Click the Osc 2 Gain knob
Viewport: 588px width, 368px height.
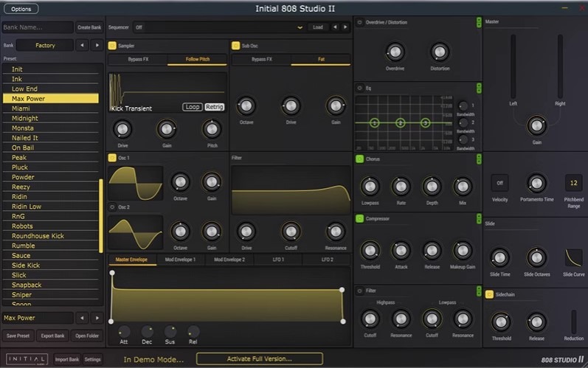click(x=212, y=232)
